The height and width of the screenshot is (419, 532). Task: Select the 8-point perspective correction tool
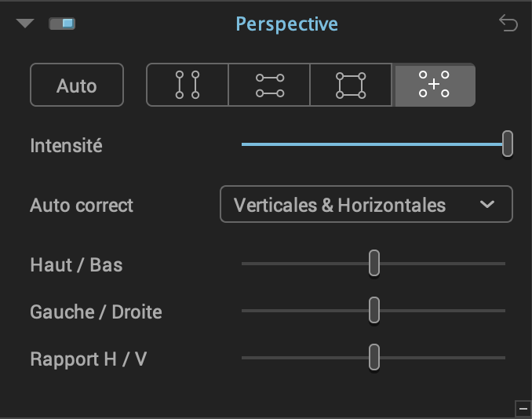434,85
